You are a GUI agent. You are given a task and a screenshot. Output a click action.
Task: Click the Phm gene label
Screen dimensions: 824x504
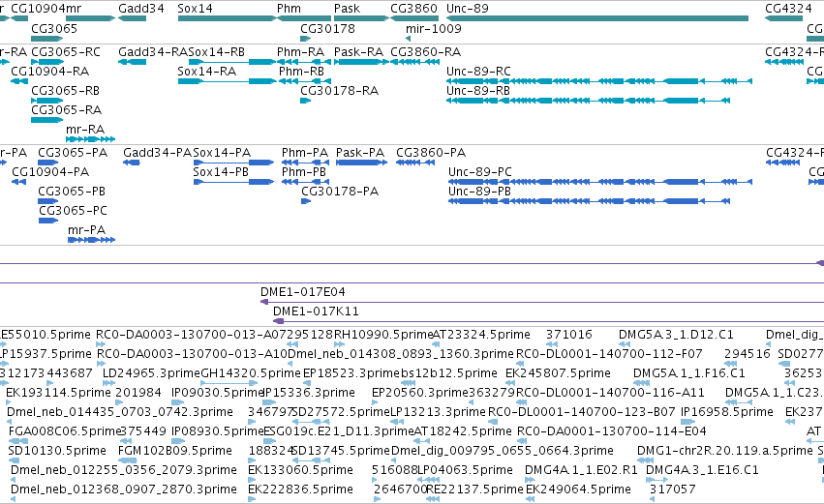pyautogui.click(x=290, y=9)
